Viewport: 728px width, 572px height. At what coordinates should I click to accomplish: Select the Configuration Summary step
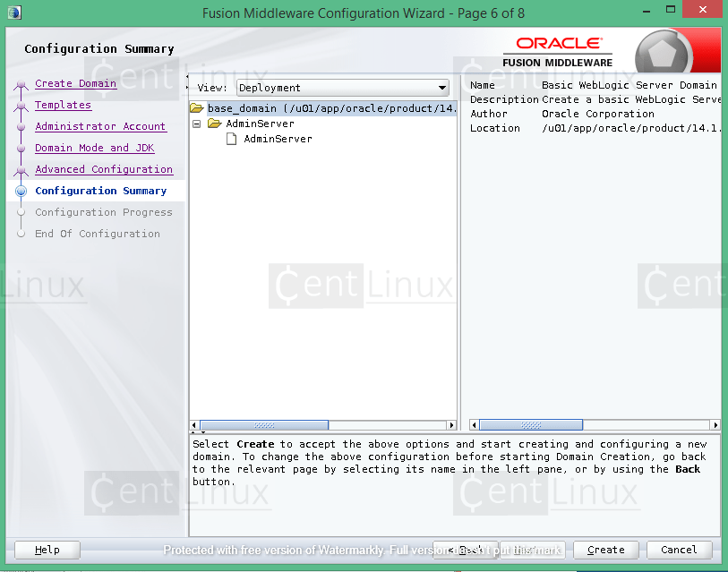[x=101, y=191]
